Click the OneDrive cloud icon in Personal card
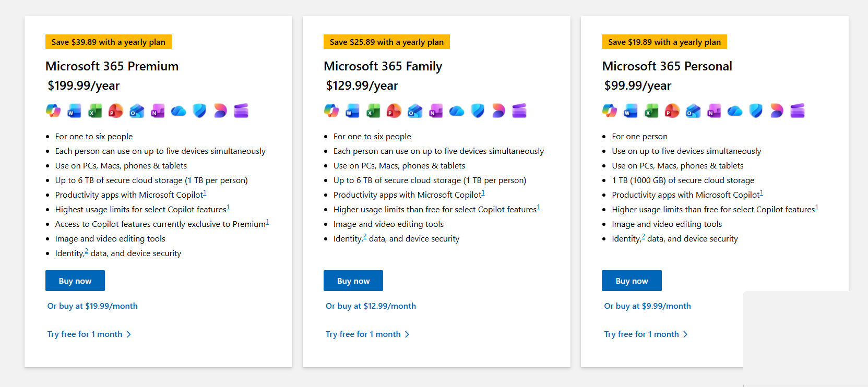 pos(735,111)
